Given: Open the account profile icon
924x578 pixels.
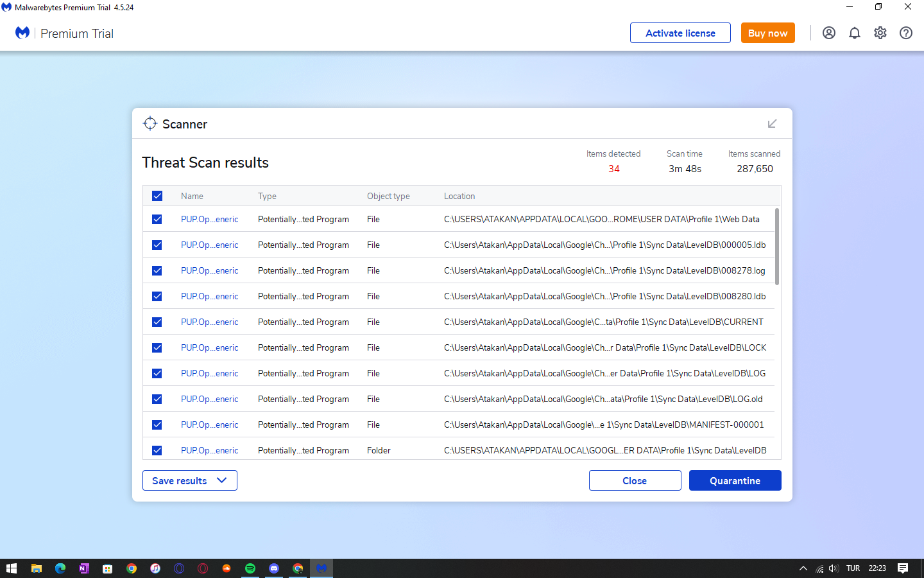Looking at the screenshot, I should click(829, 33).
